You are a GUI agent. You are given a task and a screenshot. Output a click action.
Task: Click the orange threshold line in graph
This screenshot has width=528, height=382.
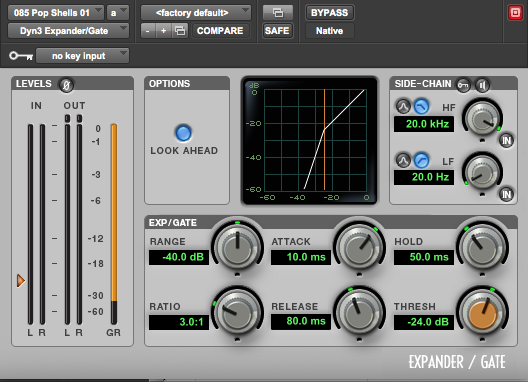(324, 139)
